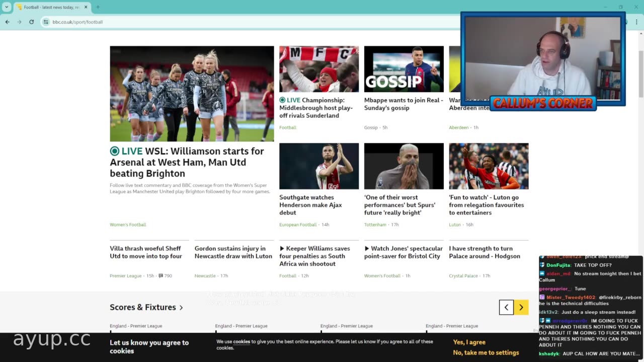
Task: Click the Luton player celebrating thumbnail
Action: point(489,166)
